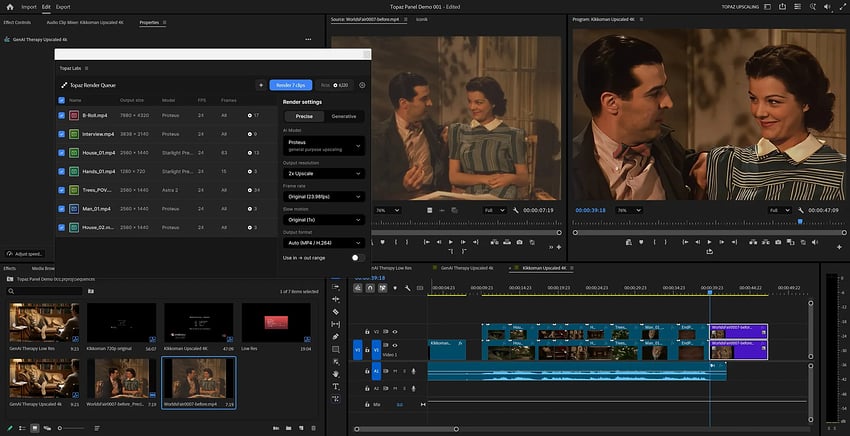Open Program monitor button editor plus
Image resolution: width=850 pixels, height=436 pixels.
point(839,247)
